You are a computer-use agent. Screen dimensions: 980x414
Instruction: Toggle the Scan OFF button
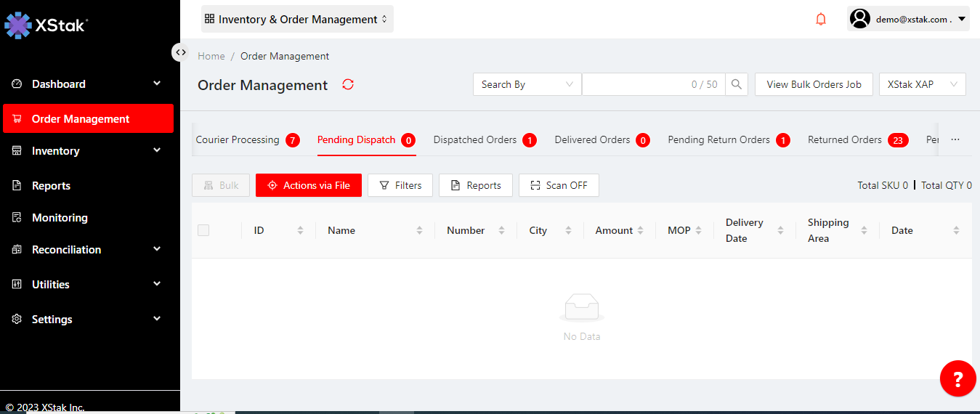558,185
